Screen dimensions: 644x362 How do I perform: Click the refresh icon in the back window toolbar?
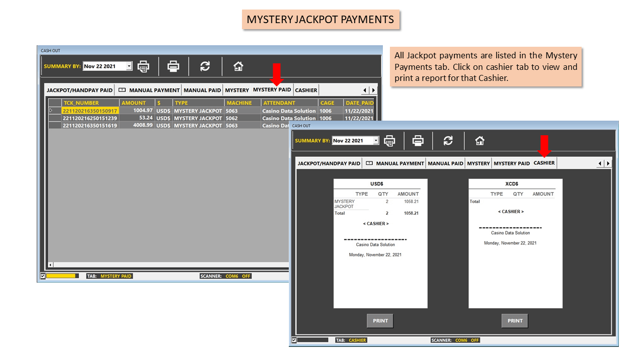205,66
